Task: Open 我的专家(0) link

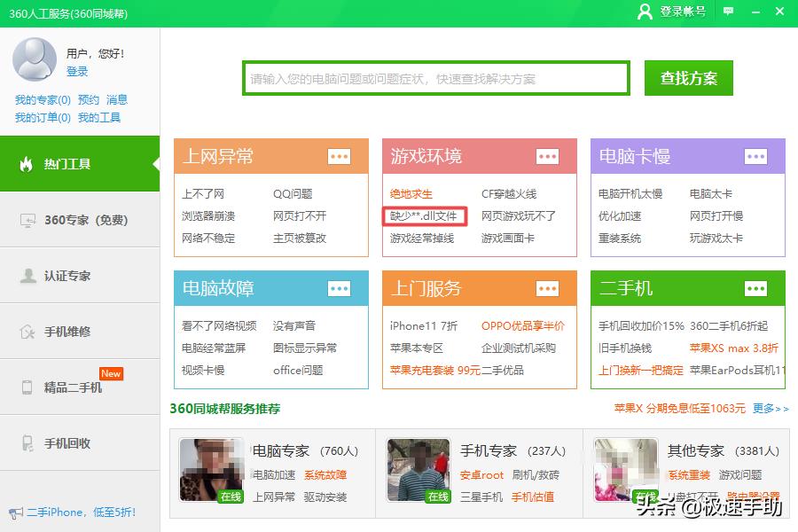Action: point(43,100)
